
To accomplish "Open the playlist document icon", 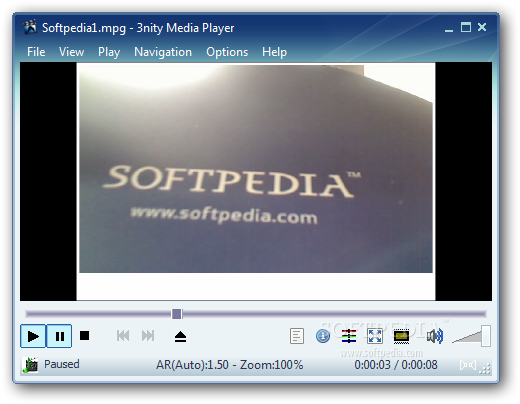I will pos(297,336).
